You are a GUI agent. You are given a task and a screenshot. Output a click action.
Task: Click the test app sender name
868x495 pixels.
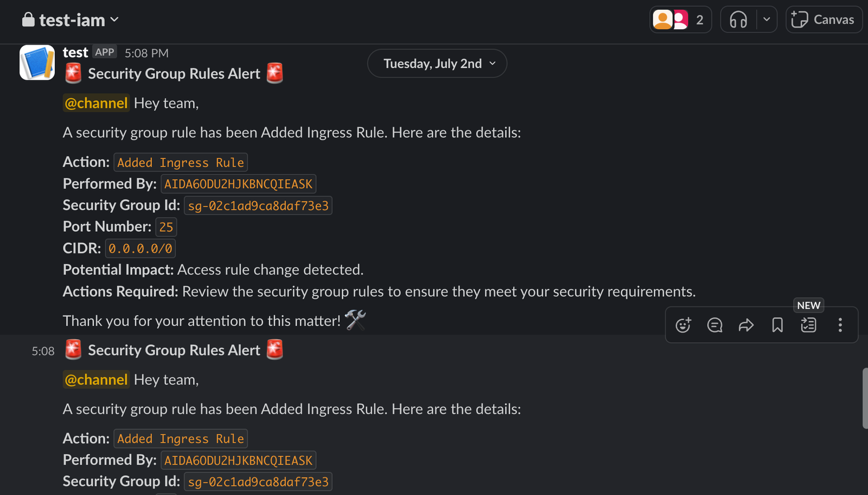(x=75, y=53)
